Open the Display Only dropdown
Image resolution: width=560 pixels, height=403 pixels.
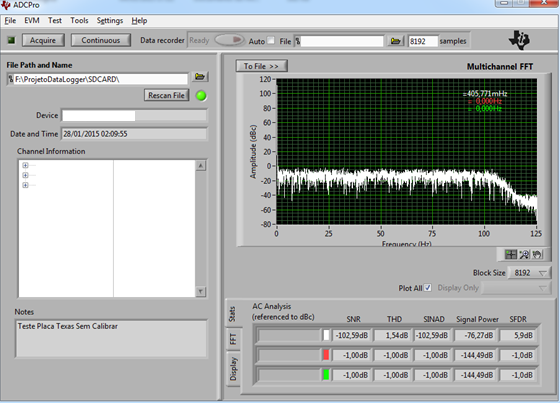[x=516, y=288]
